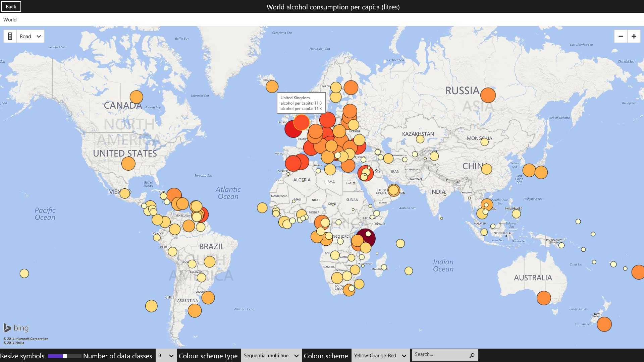Open the Road map type dropdown

[30, 36]
